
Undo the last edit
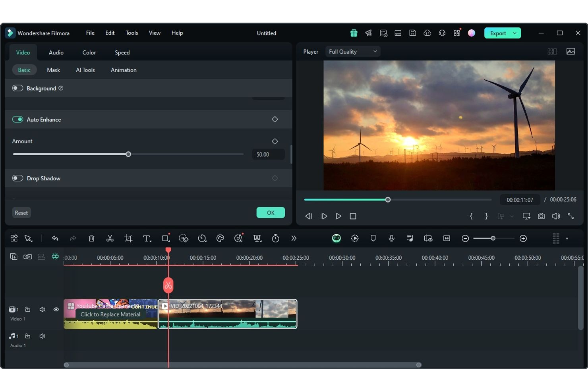55,238
